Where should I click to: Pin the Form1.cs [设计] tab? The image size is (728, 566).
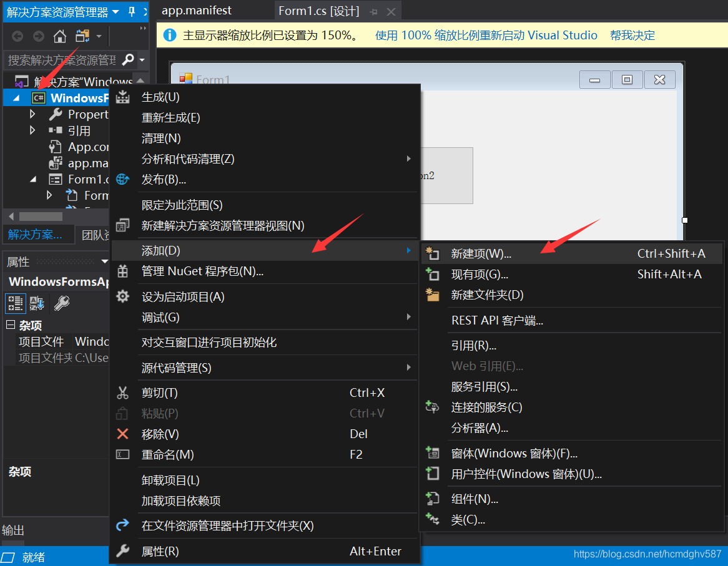373,12
